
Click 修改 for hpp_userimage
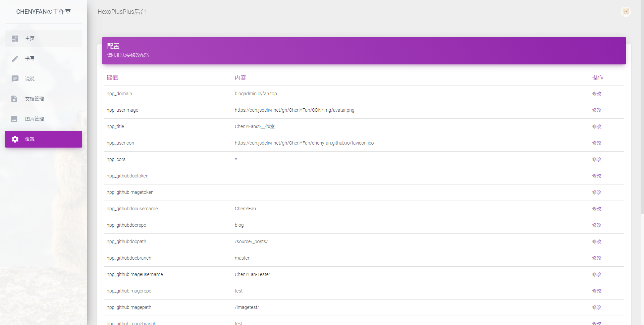(x=596, y=110)
